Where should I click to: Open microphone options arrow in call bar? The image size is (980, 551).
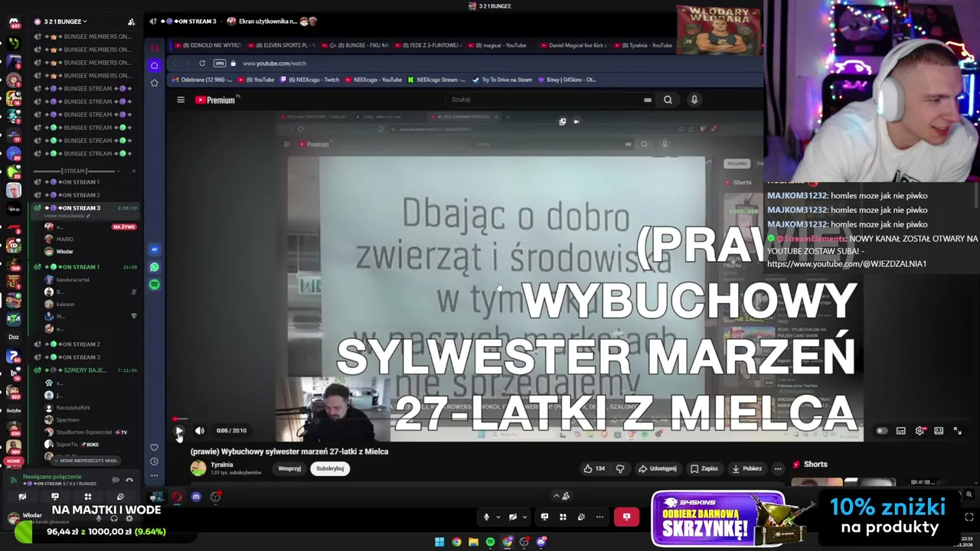[498, 517]
